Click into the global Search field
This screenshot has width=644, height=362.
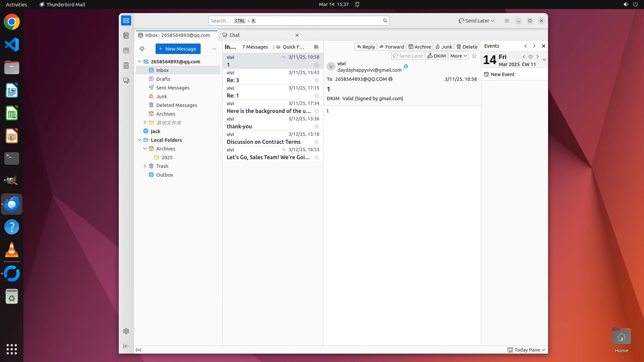click(x=295, y=21)
